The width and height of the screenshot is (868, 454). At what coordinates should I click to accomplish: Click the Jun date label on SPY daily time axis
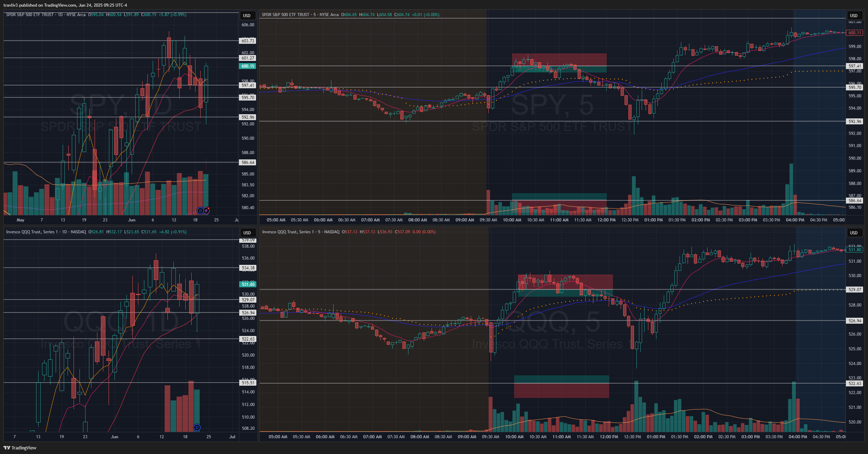[x=132, y=220]
